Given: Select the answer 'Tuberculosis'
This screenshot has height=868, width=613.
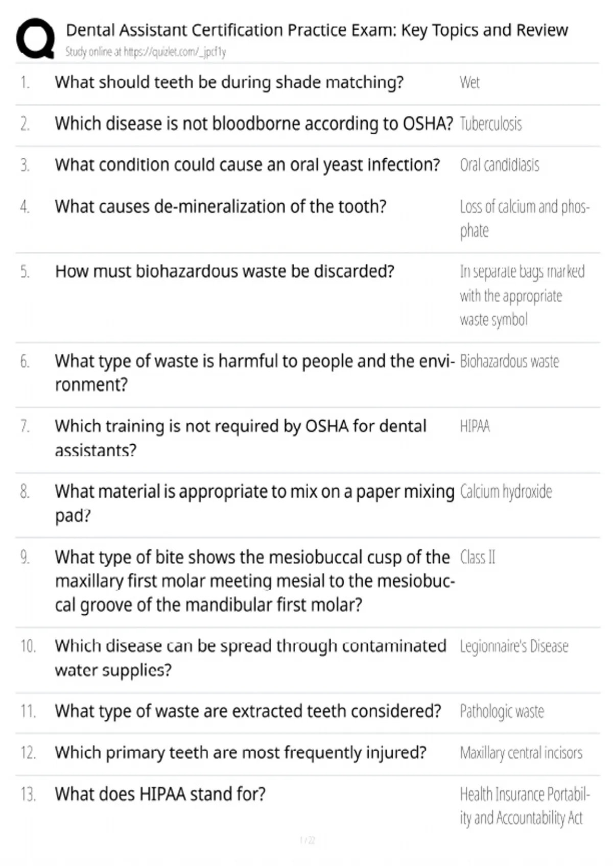Looking at the screenshot, I should [x=490, y=124].
